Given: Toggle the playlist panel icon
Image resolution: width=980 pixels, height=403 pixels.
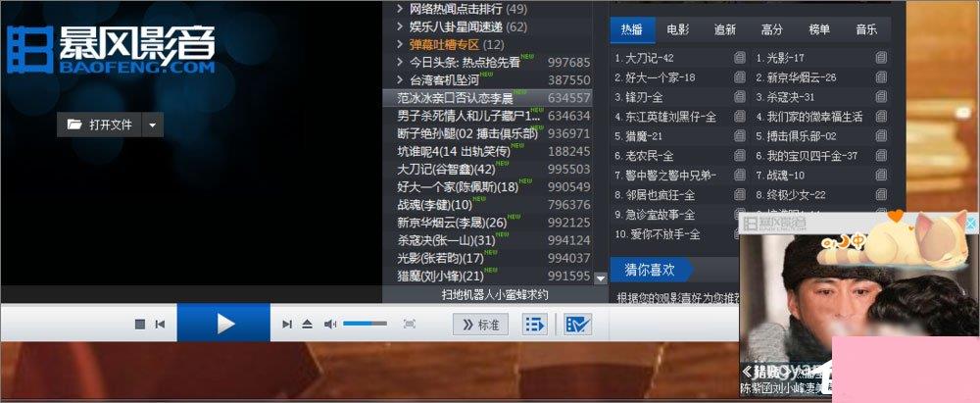Looking at the screenshot, I should (x=534, y=325).
